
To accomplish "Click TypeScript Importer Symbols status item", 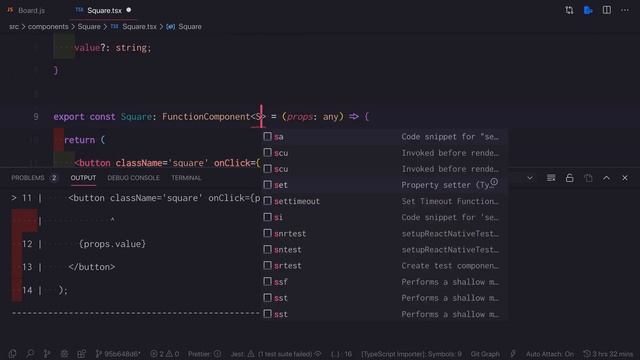I will (411, 354).
